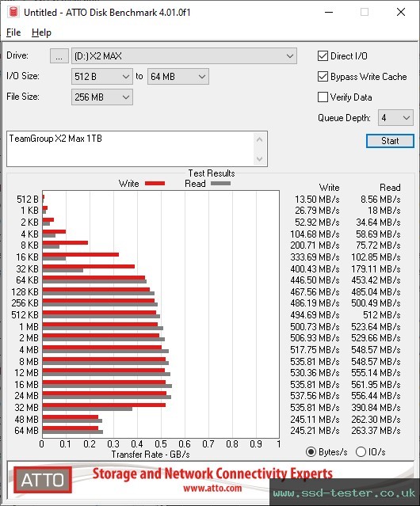Screen dimensions: 420x506
Task: Expand the File Size 256 MB dropdown
Action: tap(102, 97)
